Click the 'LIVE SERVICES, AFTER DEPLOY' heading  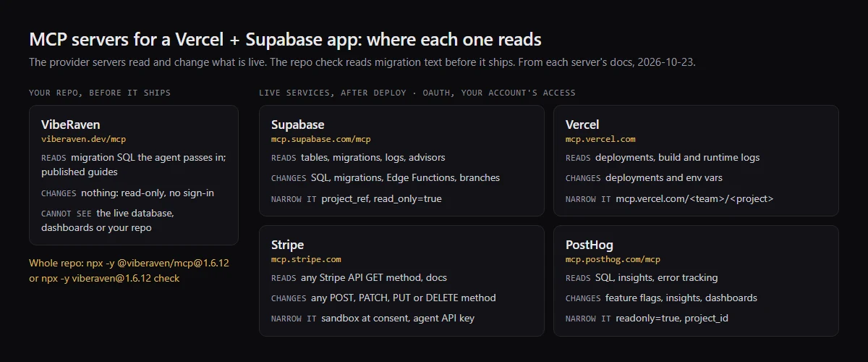pyautogui.click(x=417, y=93)
